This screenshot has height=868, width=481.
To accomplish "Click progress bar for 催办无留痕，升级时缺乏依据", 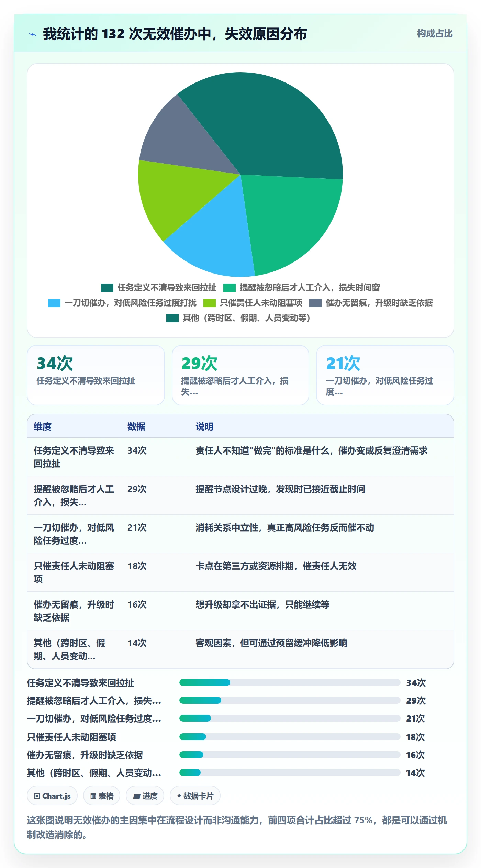I will 290,755.
